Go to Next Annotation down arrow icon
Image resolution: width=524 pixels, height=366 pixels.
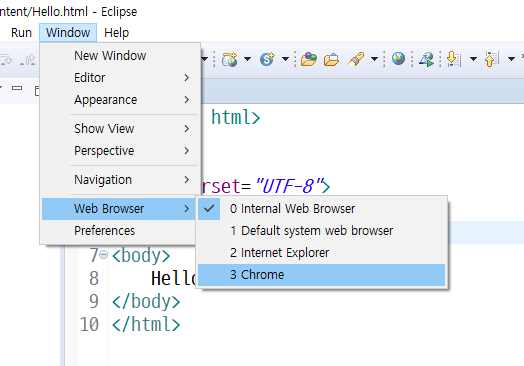pyautogui.click(x=453, y=59)
